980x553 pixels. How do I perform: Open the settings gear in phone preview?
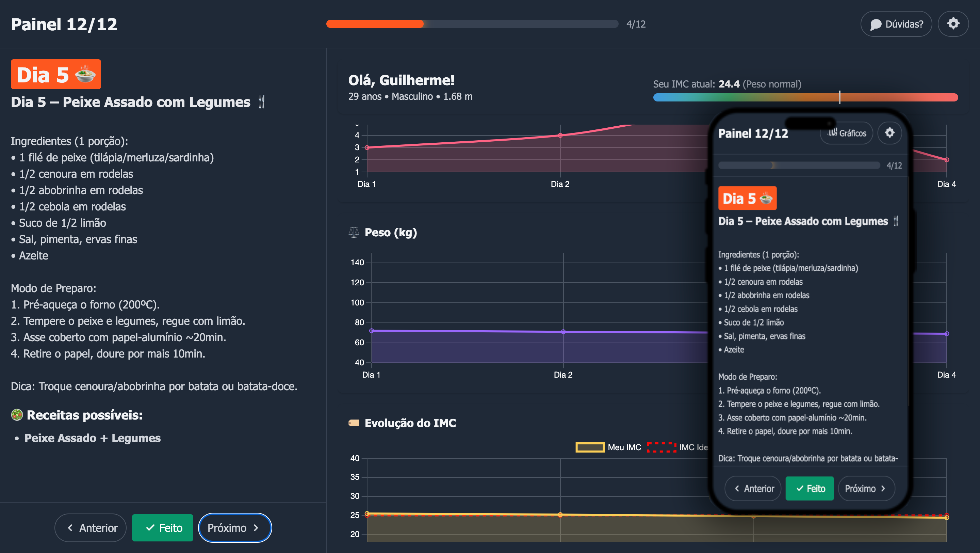pyautogui.click(x=889, y=133)
